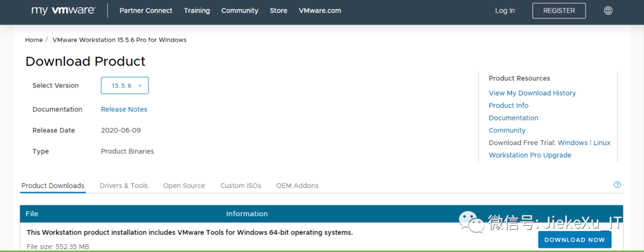The height and width of the screenshot is (252, 644).
Task: Open the Community top navigation item
Action: 240,11
